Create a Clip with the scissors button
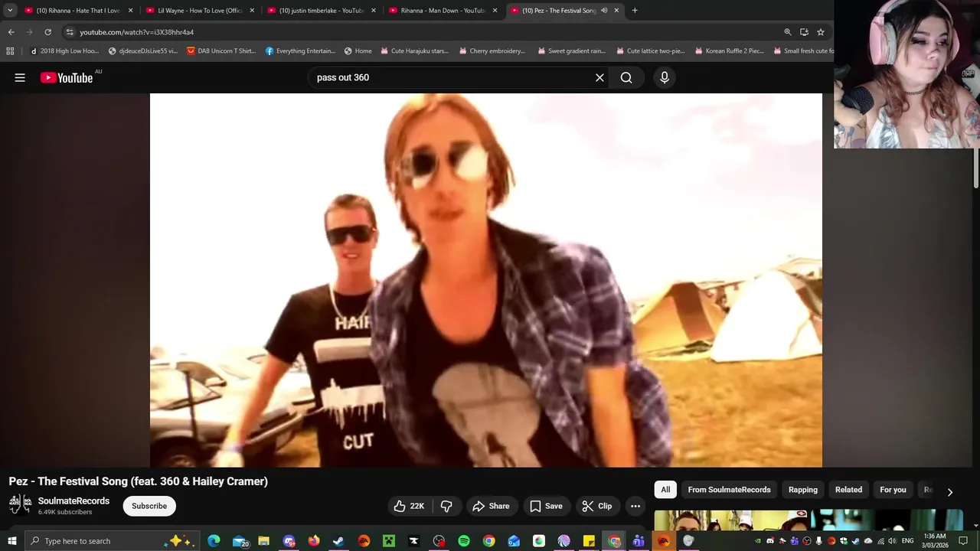 597,506
